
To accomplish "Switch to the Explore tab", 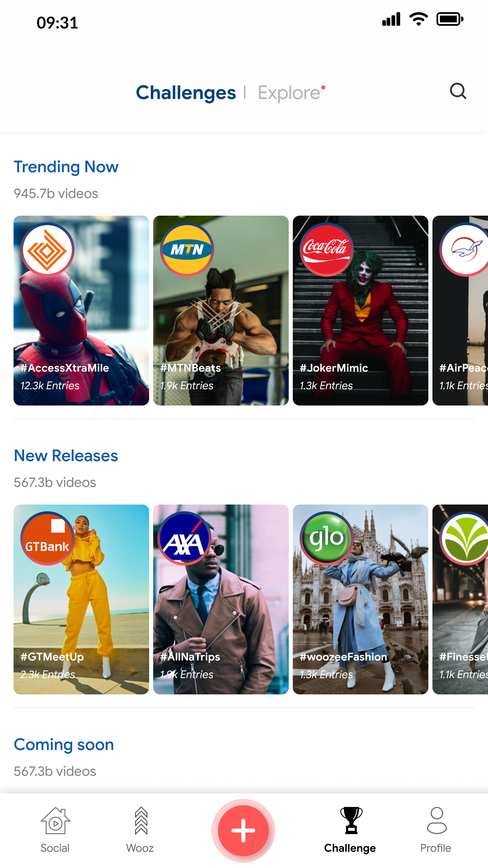I will [x=289, y=93].
